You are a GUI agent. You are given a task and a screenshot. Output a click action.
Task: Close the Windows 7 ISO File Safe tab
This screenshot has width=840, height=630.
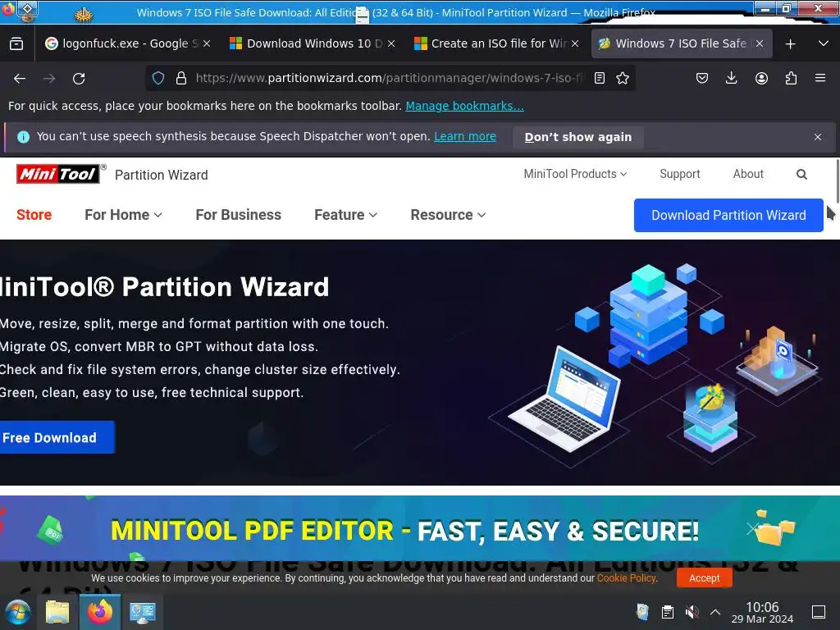[x=759, y=44]
